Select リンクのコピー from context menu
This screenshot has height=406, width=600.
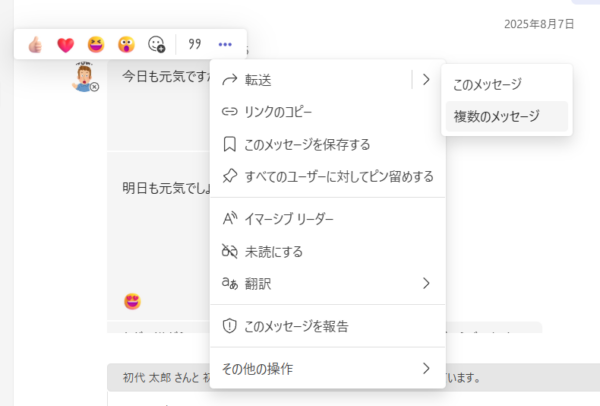285,111
